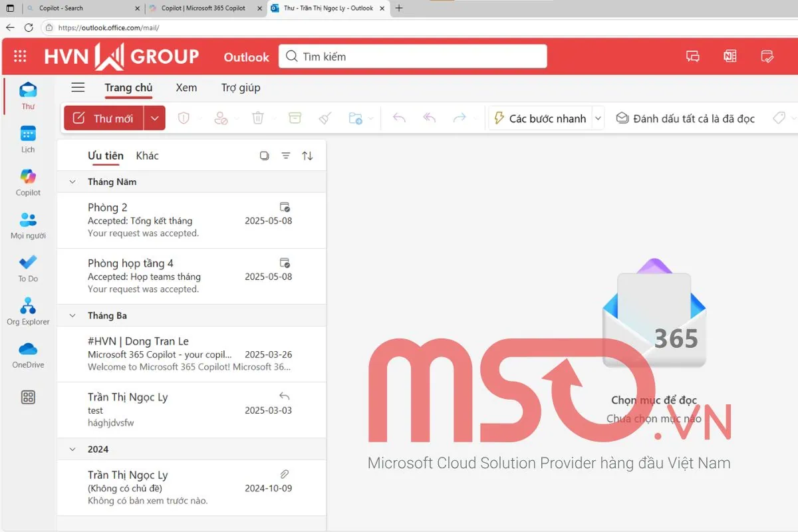
Task: Click the Thư mới button
Action: (x=104, y=118)
